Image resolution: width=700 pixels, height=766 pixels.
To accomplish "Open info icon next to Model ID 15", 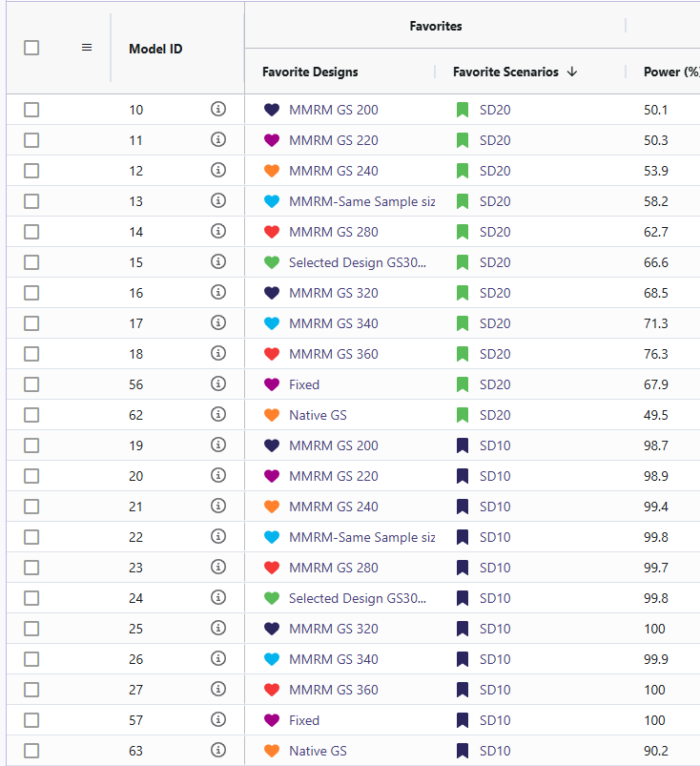I will [217, 262].
